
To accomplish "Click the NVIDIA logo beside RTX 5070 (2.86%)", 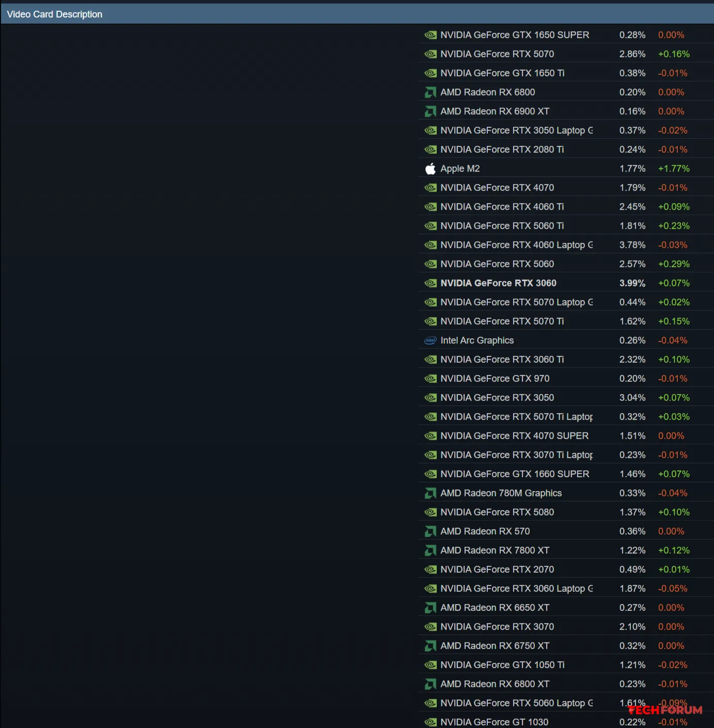I will point(430,54).
